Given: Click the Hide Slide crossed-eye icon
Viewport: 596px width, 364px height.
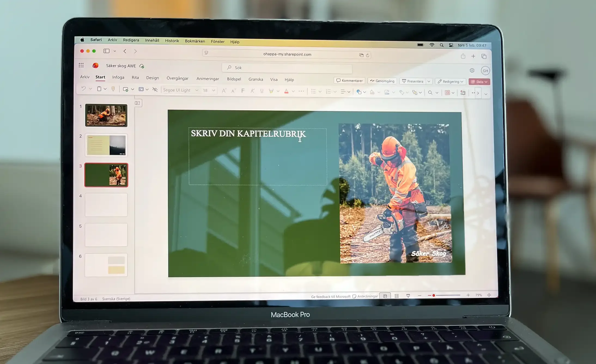Looking at the screenshot, I should pyautogui.click(x=155, y=90).
